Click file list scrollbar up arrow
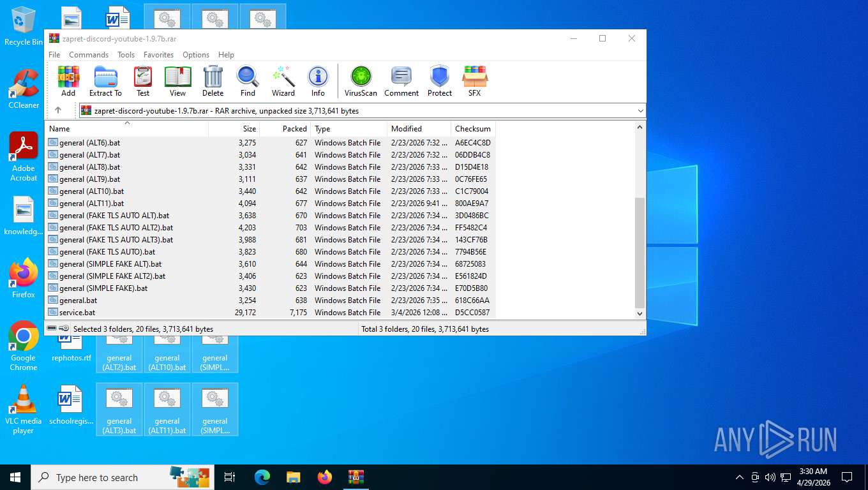This screenshot has height=490, width=868. pos(640,127)
